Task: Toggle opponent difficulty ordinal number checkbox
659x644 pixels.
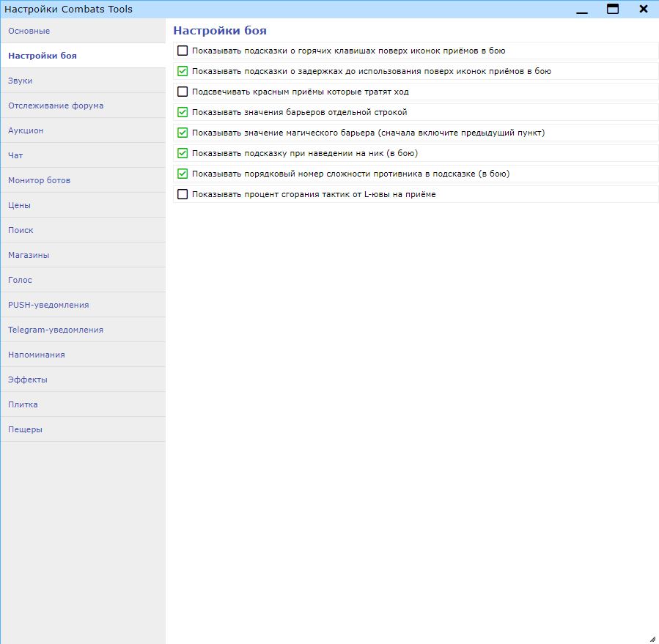Action: coord(183,174)
